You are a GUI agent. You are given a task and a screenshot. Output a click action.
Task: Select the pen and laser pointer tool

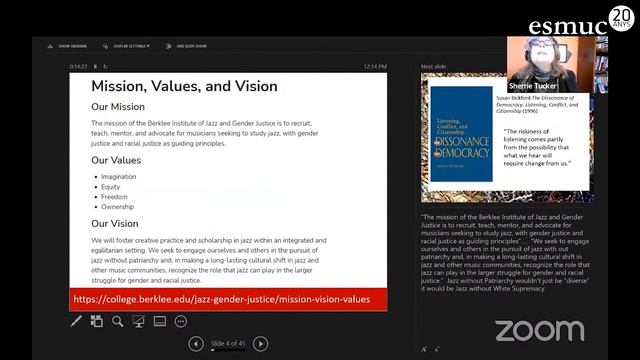pyautogui.click(x=76, y=321)
